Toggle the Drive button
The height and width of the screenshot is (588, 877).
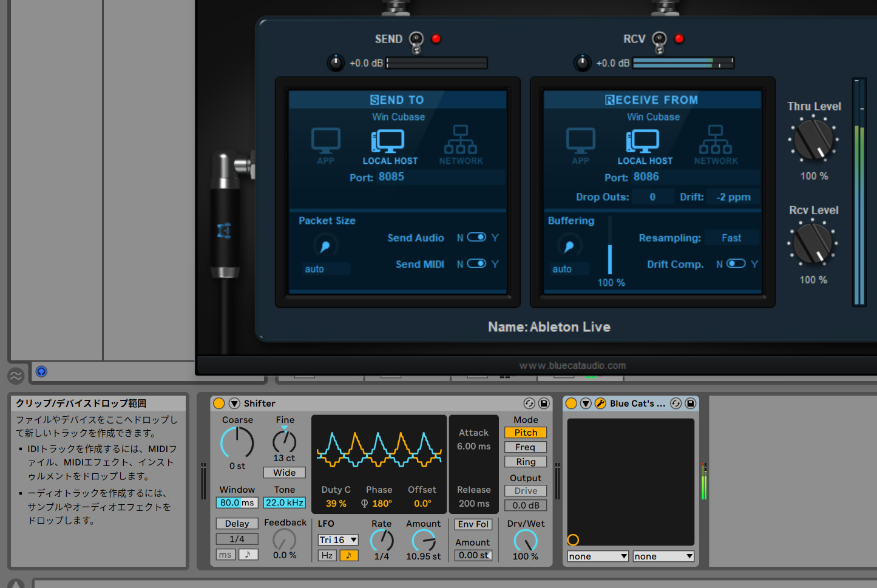(526, 491)
